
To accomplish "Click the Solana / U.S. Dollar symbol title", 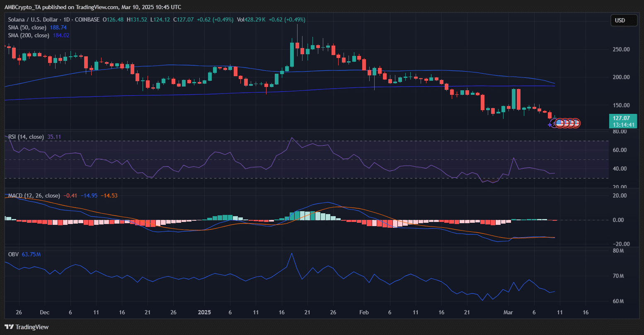I will 34,19.
